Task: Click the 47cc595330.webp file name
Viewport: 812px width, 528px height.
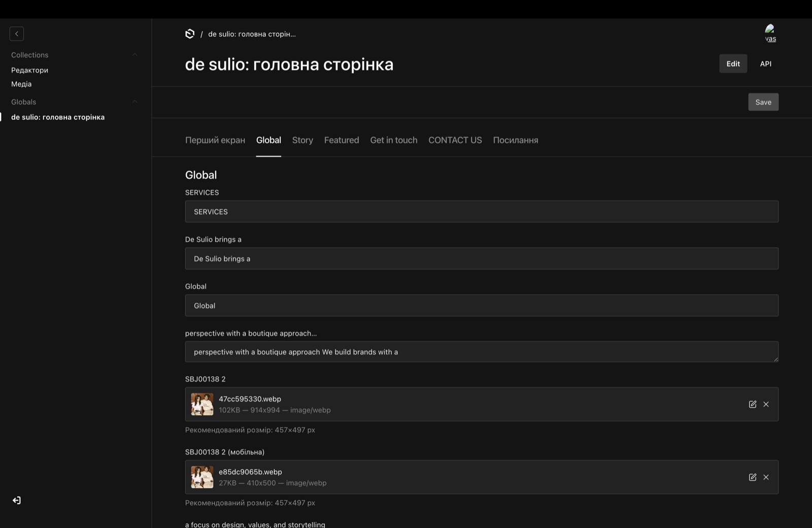Action: point(250,399)
